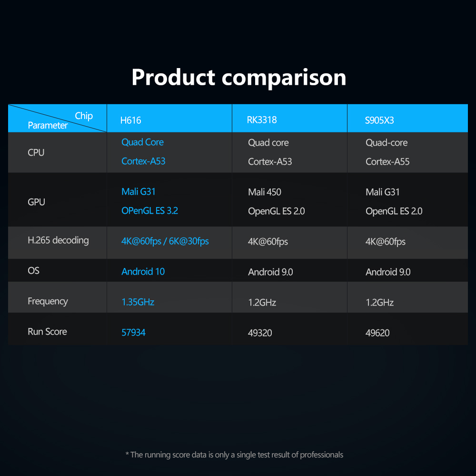This screenshot has height=476, width=476.
Task: Select the RK3318 column header
Action: [261, 120]
